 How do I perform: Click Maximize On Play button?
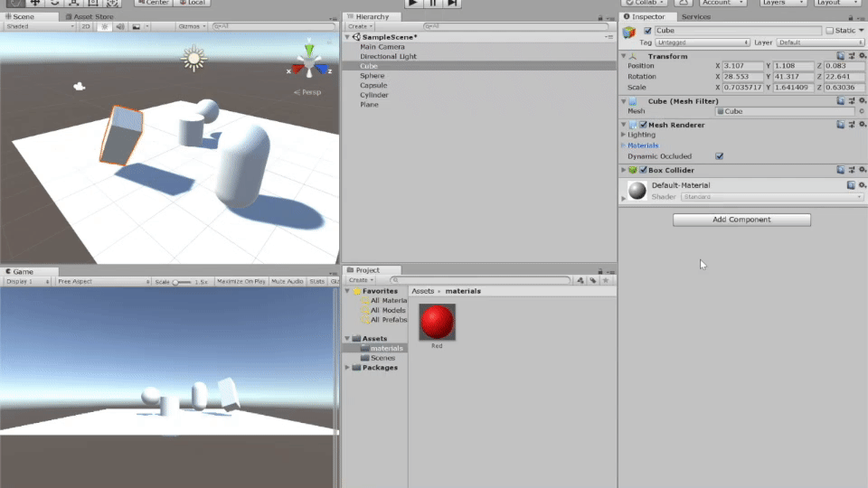(x=241, y=282)
